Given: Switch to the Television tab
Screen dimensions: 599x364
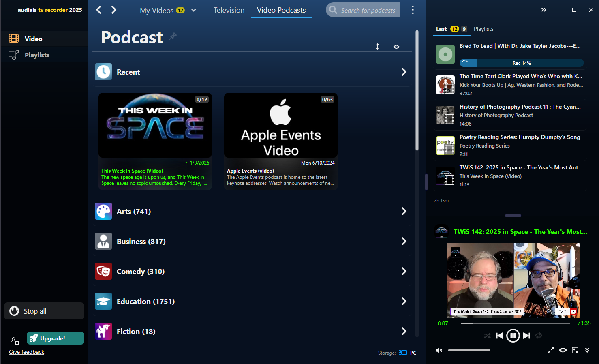Looking at the screenshot, I should tap(229, 10).
